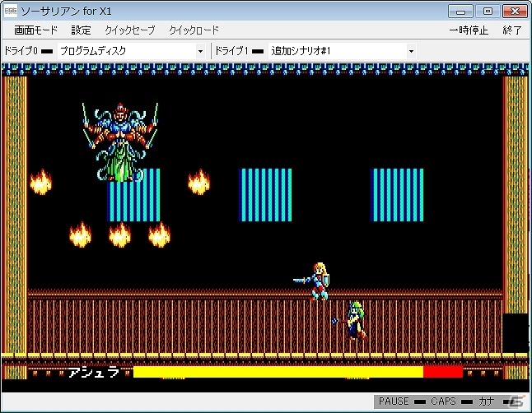
Task: Close the ソーサリアン for X1 window
Action: coord(515,12)
